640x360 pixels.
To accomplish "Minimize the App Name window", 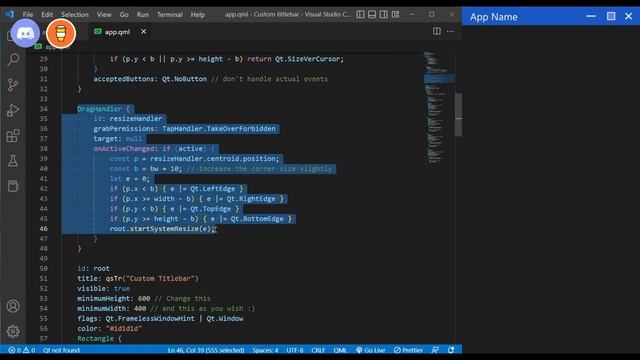I will [591, 16].
